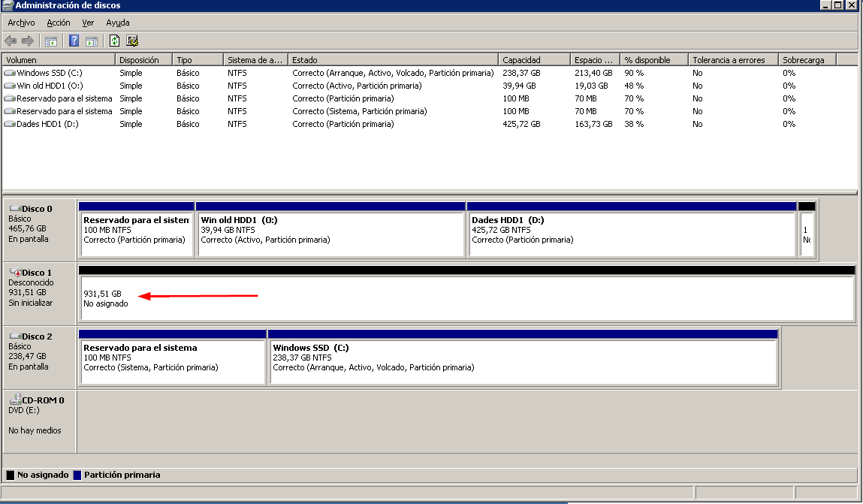The width and height of the screenshot is (863, 504).
Task: Click the CD-ROM 0 drive icon
Action: pos(16,399)
